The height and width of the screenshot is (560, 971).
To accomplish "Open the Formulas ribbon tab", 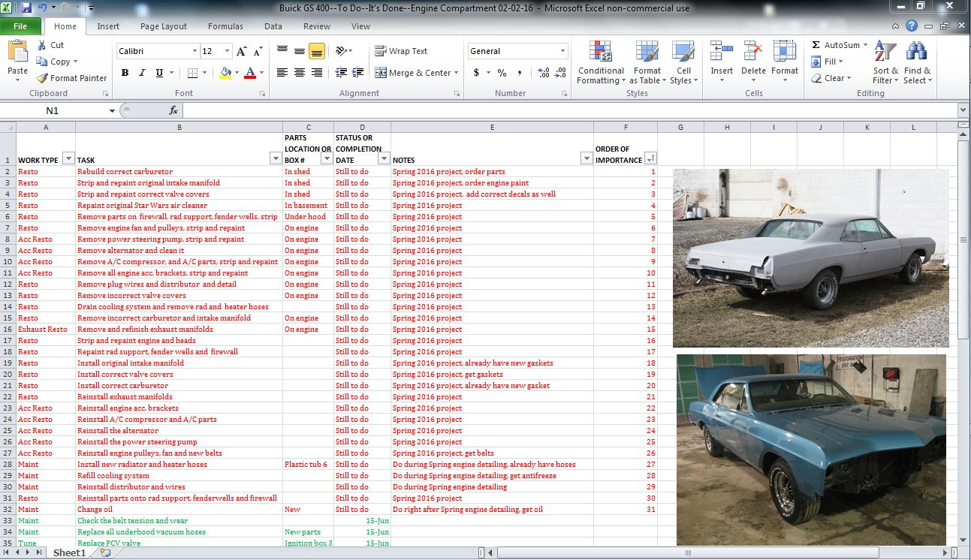I will point(225,26).
